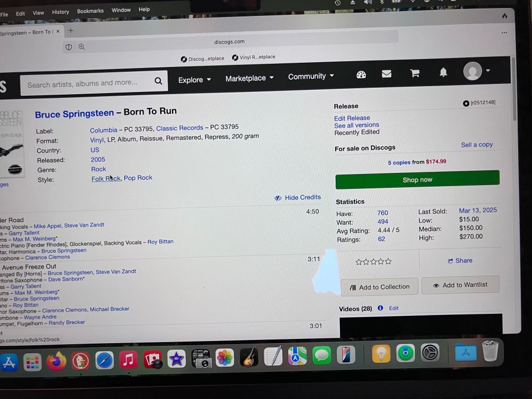Open Bruce Springsteen artist link in title
This screenshot has width=532, height=399.
coord(74,114)
